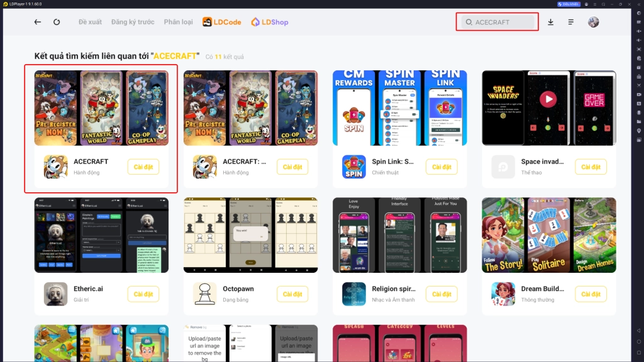Collapse LDPlayer sidebar with double-chevron

(639, 4)
